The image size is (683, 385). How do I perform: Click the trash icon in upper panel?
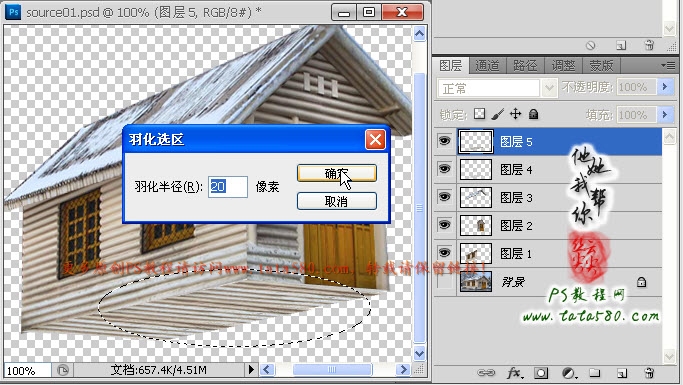click(x=649, y=45)
